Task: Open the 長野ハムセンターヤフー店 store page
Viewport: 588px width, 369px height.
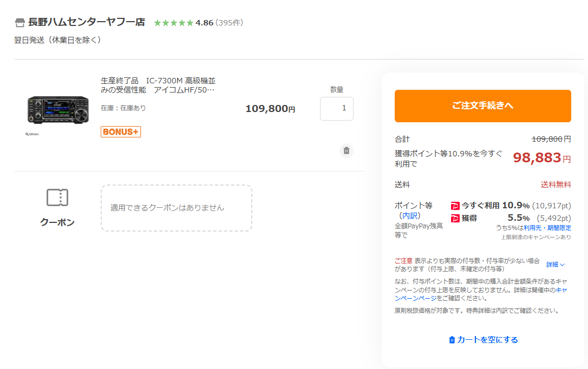Action: (x=87, y=22)
